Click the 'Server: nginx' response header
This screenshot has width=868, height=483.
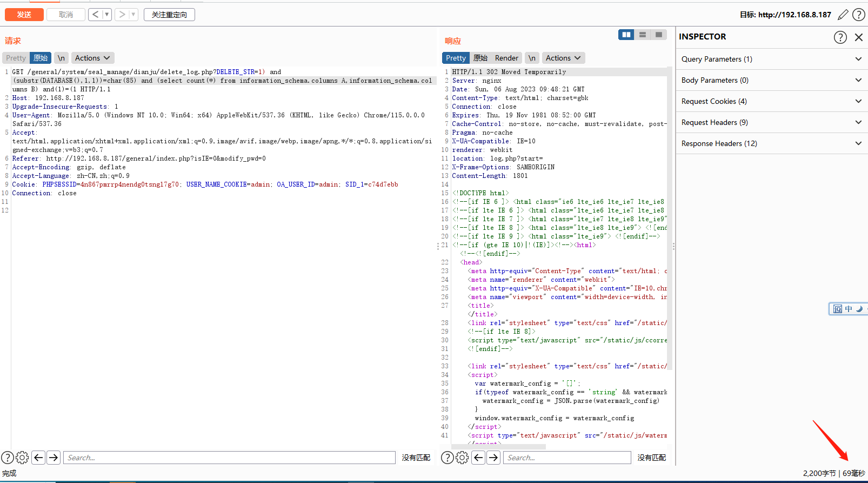[x=477, y=81]
